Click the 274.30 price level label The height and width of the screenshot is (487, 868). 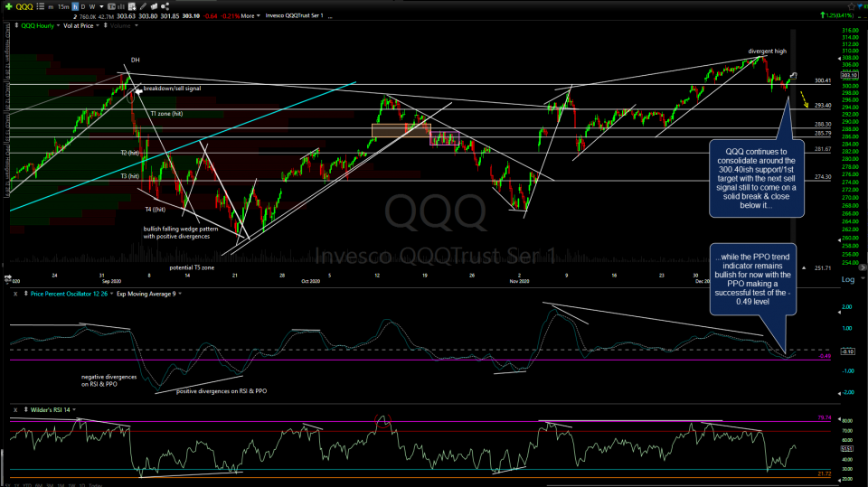(823, 177)
